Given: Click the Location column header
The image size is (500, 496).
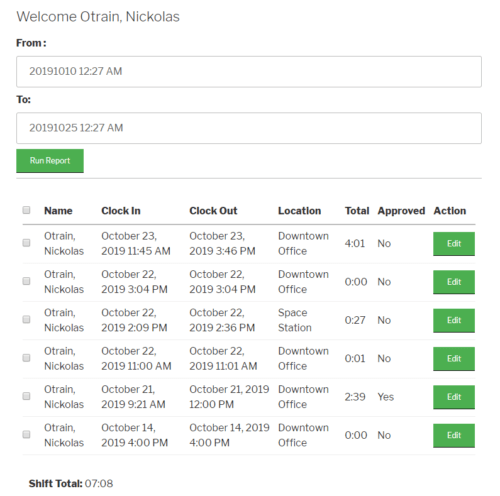Looking at the screenshot, I should coord(300,211).
